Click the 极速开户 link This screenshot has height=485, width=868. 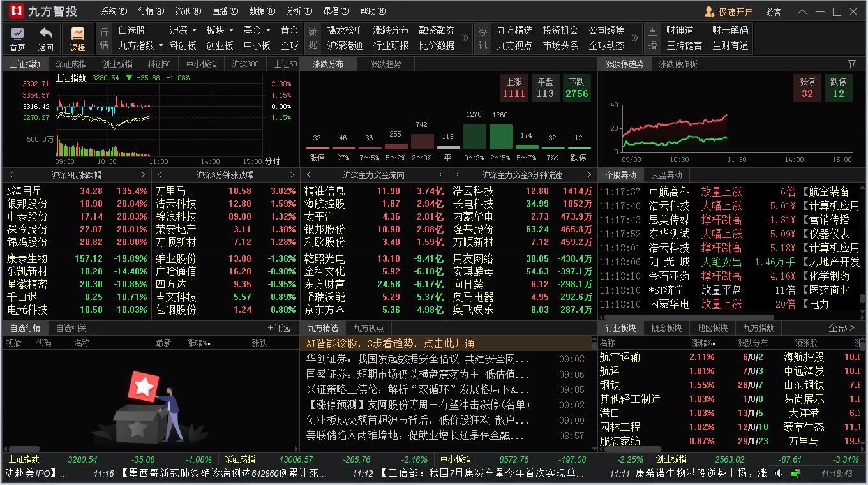735,11
